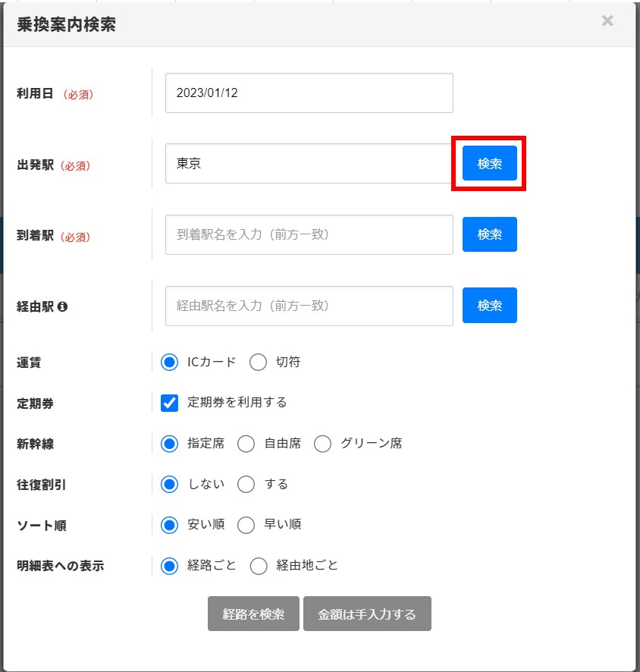Uncheck 定期券を利用する checkbox

click(169, 403)
